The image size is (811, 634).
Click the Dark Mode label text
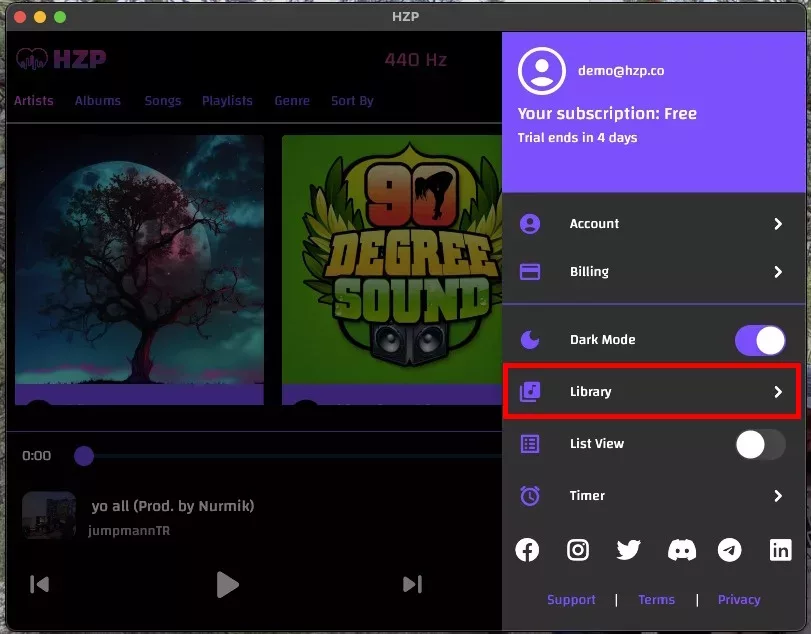(x=603, y=340)
